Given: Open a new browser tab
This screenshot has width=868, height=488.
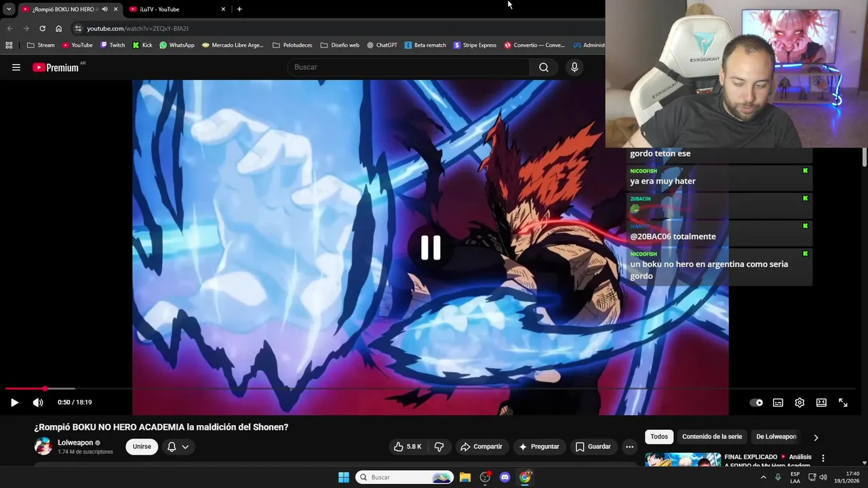Looking at the screenshot, I should click(239, 9).
